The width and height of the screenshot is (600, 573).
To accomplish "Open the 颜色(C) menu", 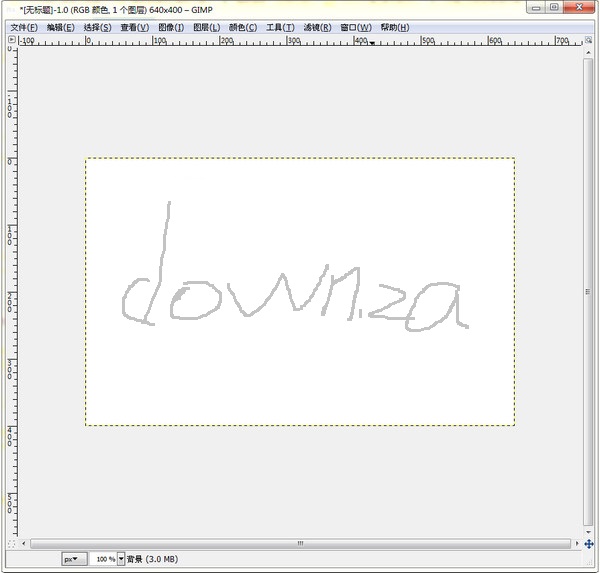I will 242,27.
